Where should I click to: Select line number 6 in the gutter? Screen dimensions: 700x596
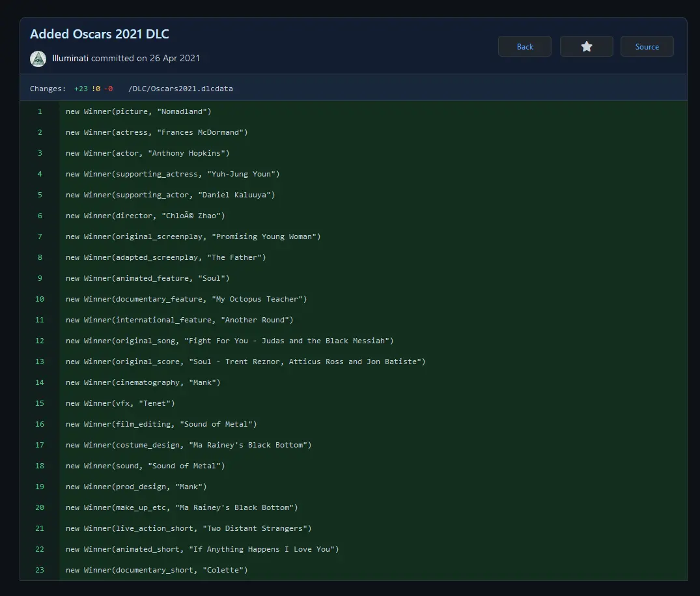click(40, 216)
